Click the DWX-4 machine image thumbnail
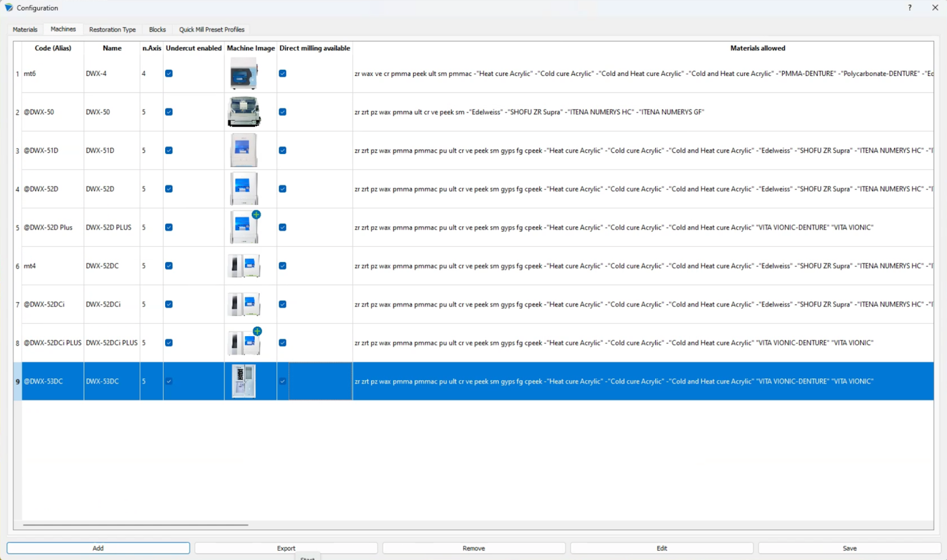947x560 pixels. (x=244, y=74)
